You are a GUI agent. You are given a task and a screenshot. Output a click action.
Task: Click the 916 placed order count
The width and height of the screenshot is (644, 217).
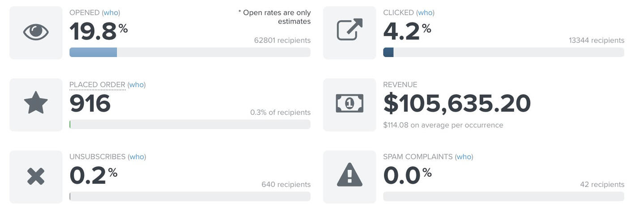(90, 104)
